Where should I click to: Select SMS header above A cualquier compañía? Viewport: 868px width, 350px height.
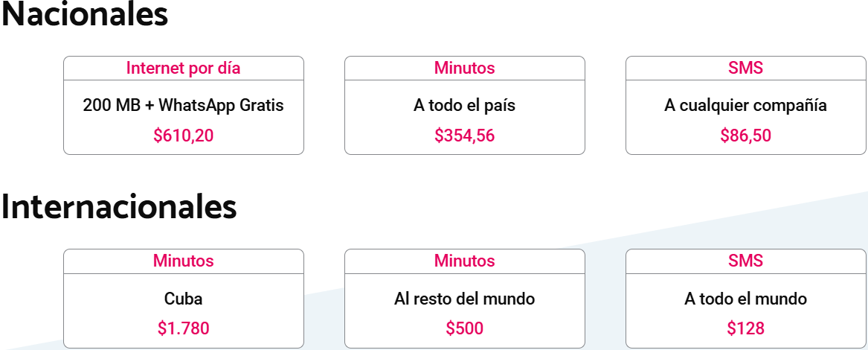pos(745,69)
